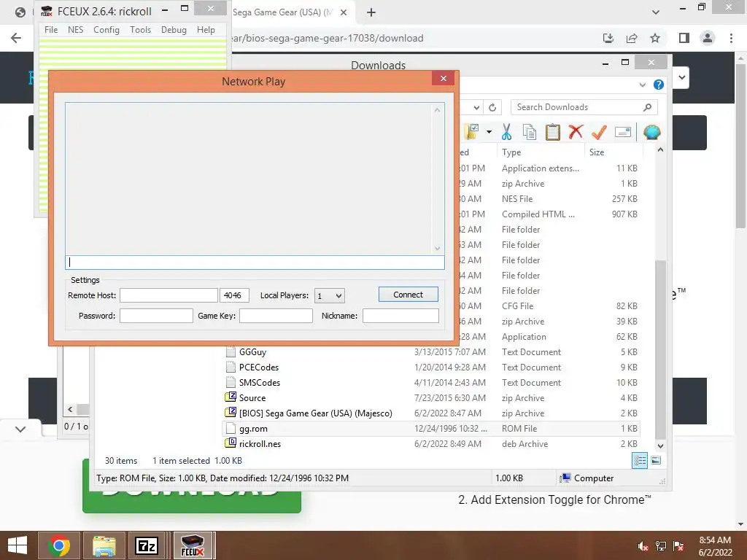
Task: Click the chat log scroll up arrow
Action: pyautogui.click(x=438, y=110)
